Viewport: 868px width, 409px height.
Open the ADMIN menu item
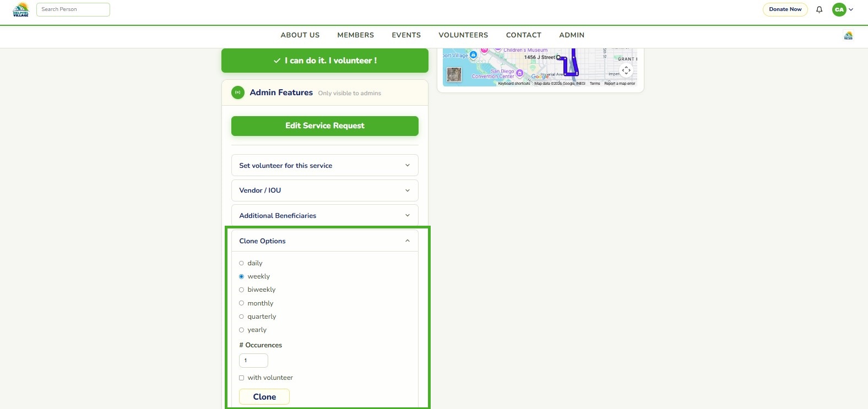click(x=572, y=35)
